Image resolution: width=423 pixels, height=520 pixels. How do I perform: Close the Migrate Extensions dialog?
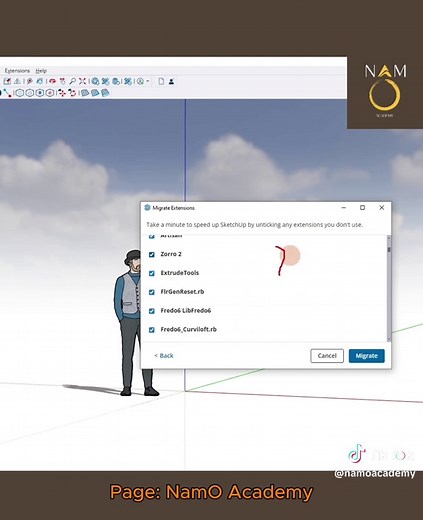(x=382, y=208)
